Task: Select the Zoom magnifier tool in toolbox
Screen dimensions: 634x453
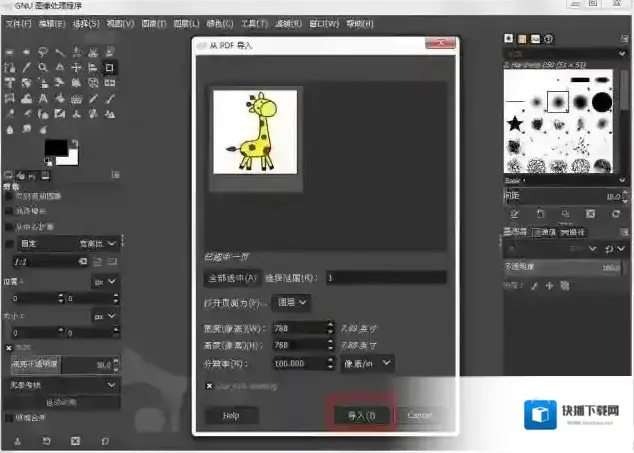Action: [x=44, y=68]
